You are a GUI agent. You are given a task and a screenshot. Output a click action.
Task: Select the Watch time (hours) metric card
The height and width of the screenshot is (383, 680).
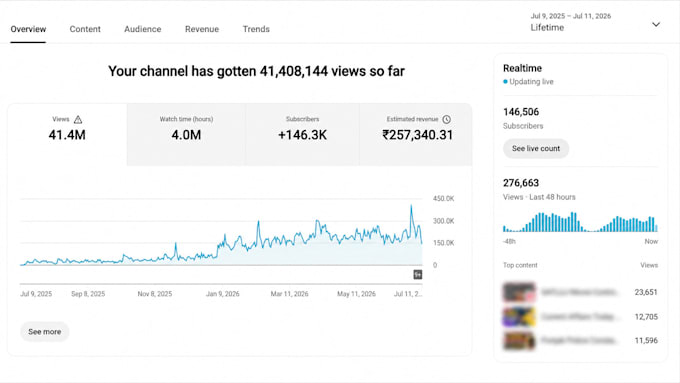[186, 134]
